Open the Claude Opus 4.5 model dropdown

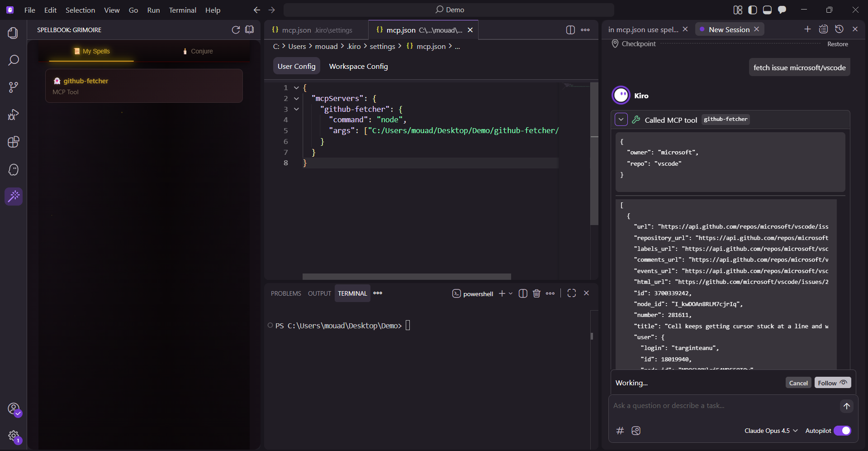[x=771, y=431]
